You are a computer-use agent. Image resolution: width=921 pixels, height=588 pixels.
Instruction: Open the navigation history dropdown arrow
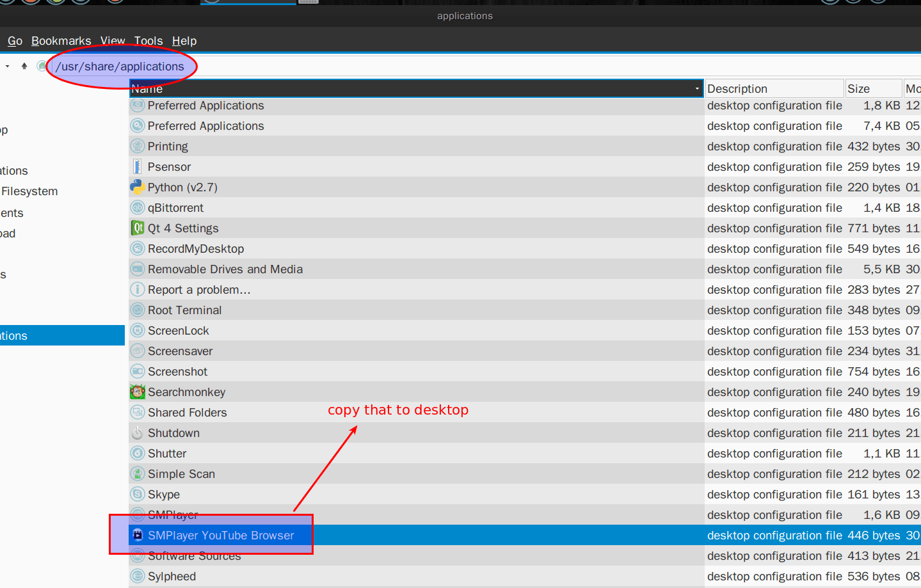tap(7, 66)
